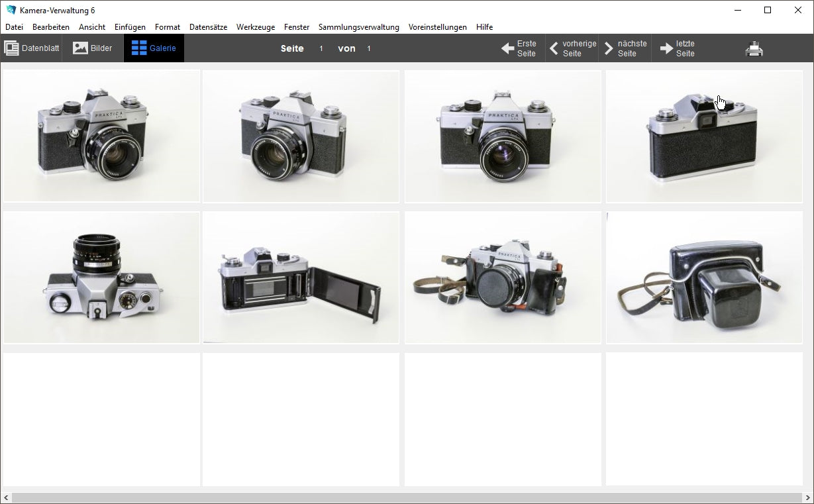Open the Werkzeuge menu
The height and width of the screenshot is (504, 814).
click(255, 27)
